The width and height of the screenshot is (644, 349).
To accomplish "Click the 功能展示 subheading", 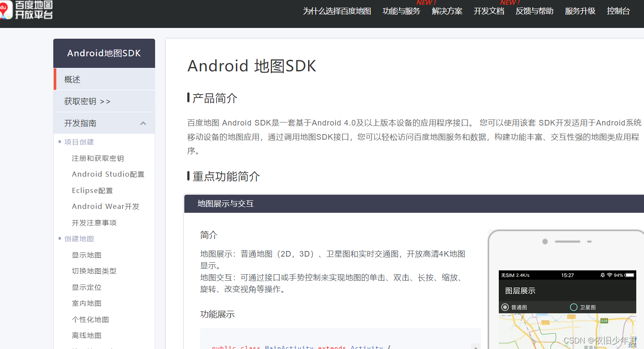I will [x=217, y=314].
